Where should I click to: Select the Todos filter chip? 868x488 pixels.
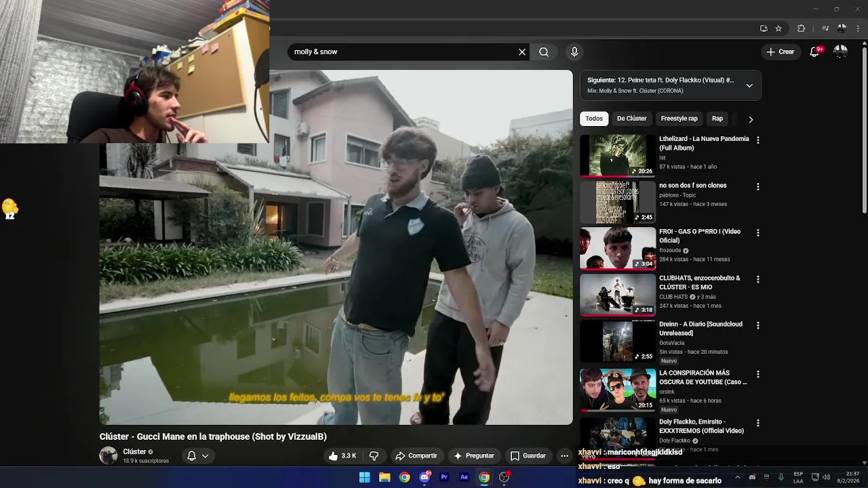[594, 119]
